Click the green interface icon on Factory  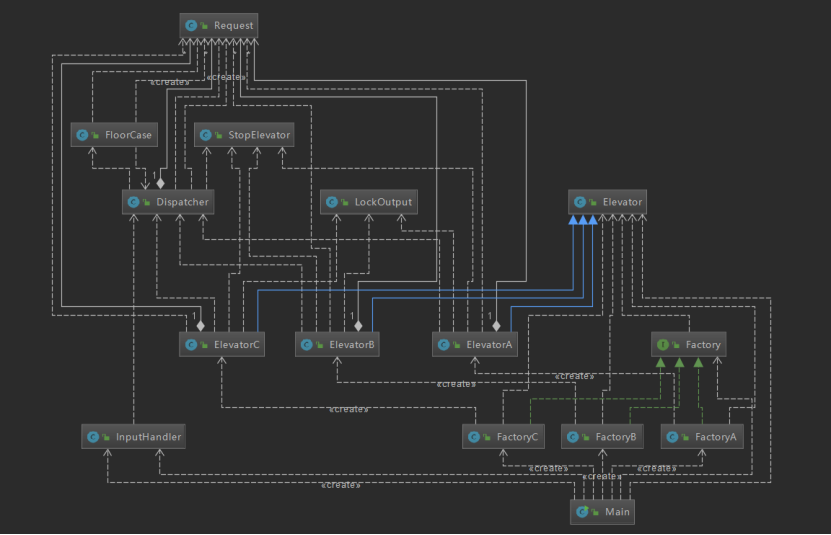point(663,345)
